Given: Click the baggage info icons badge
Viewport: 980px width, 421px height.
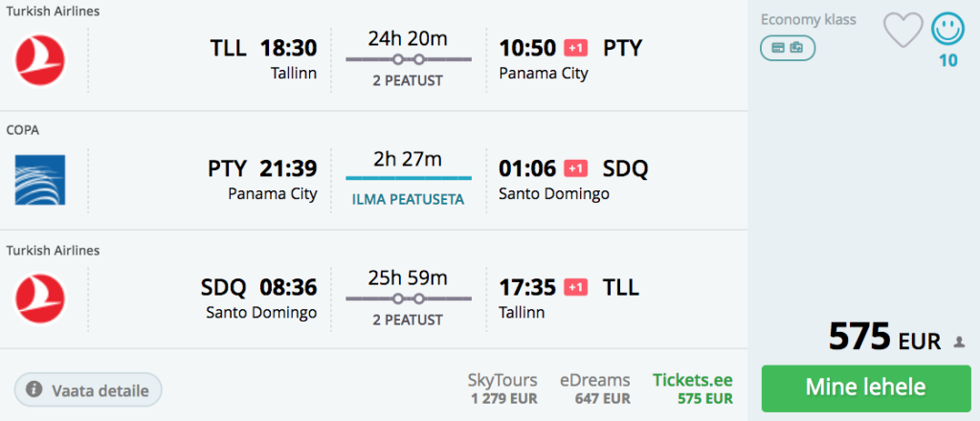Looking at the screenshot, I should pos(788,47).
